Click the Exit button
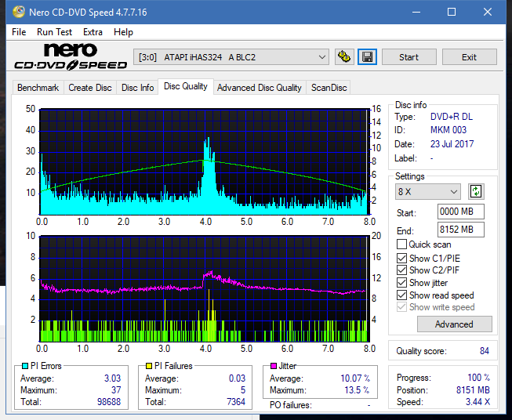The image size is (512, 420). click(469, 57)
